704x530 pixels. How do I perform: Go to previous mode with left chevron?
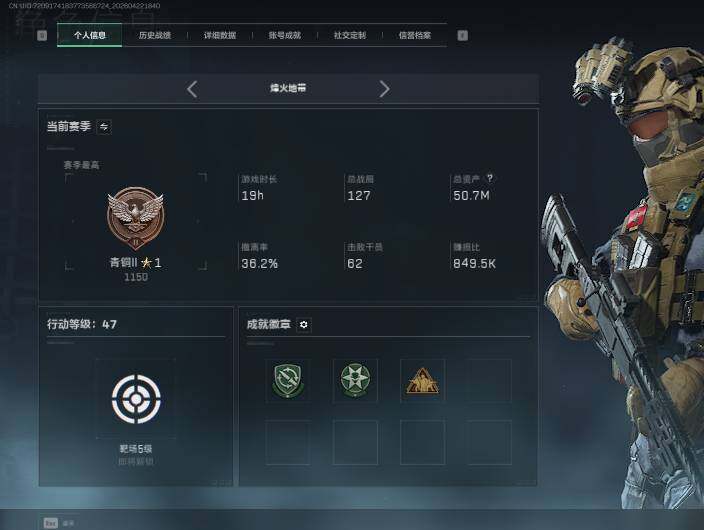pyautogui.click(x=192, y=89)
